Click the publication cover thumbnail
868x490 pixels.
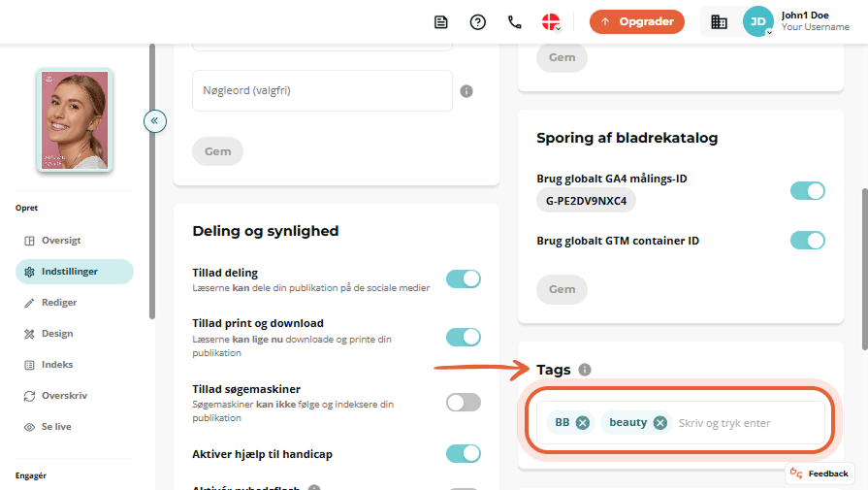[75, 120]
